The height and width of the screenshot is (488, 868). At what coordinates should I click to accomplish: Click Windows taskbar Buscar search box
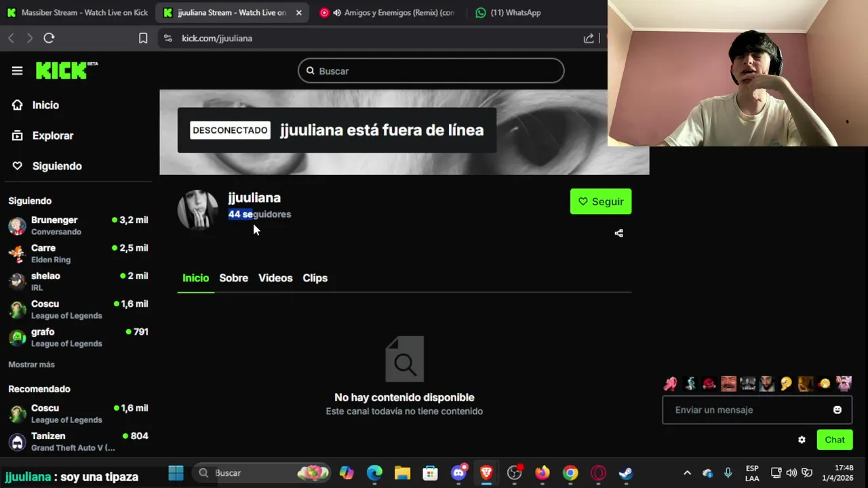pos(261,472)
